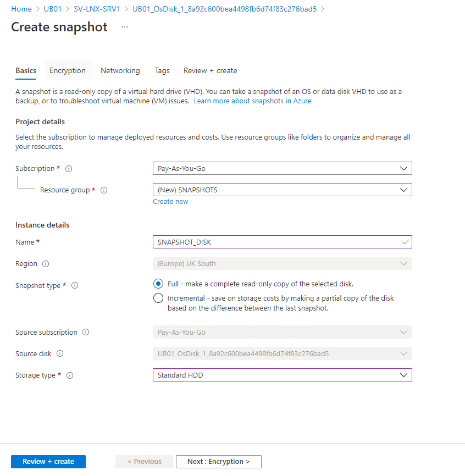Click the Create new resource group link
Screen dimensions: 465x476
(170, 202)
